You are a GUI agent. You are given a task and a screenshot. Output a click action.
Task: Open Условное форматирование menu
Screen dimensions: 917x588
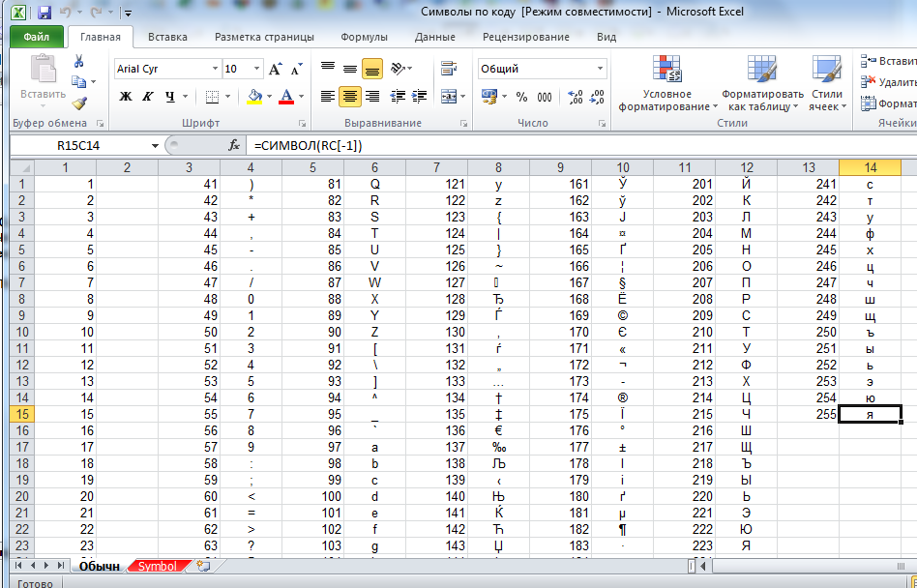coord(667,83)
